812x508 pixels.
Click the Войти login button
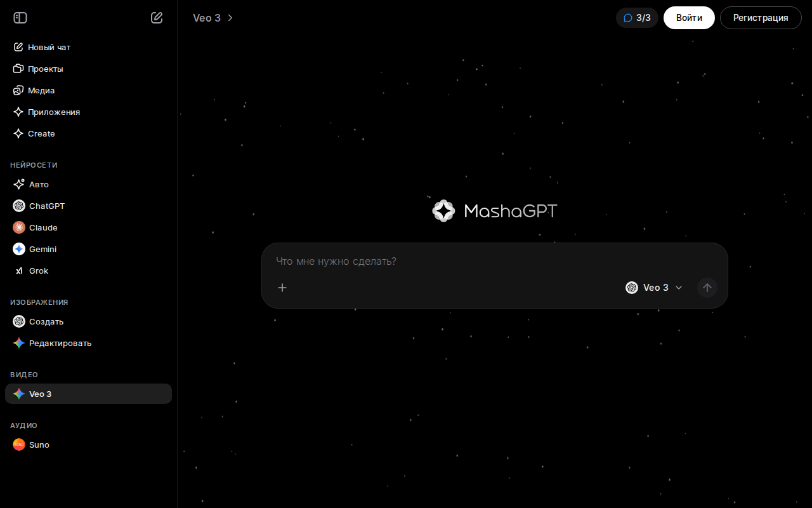point(689,18)
